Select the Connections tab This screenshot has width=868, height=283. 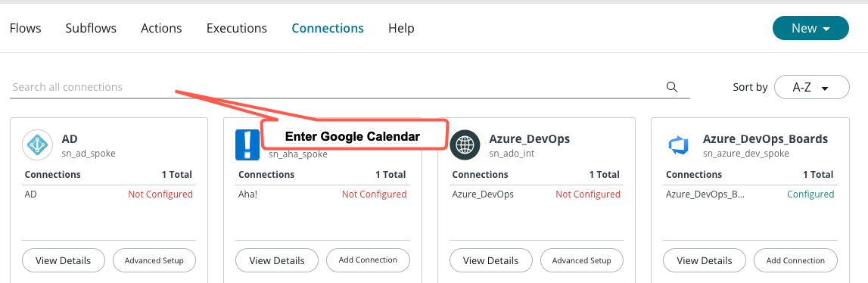(x=328, y=28)
